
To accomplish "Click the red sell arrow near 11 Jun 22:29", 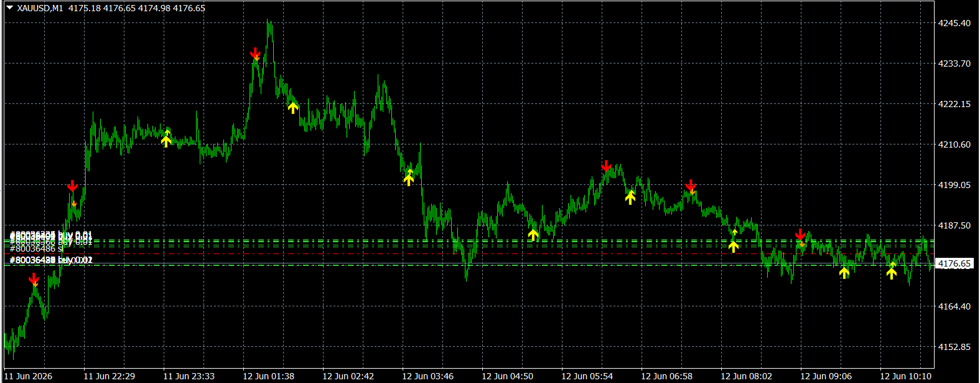I will (x=72, y=186).
